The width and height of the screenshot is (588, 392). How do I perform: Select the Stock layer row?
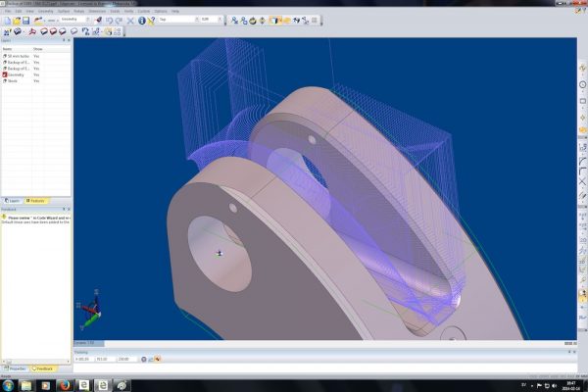click(36, 81)
